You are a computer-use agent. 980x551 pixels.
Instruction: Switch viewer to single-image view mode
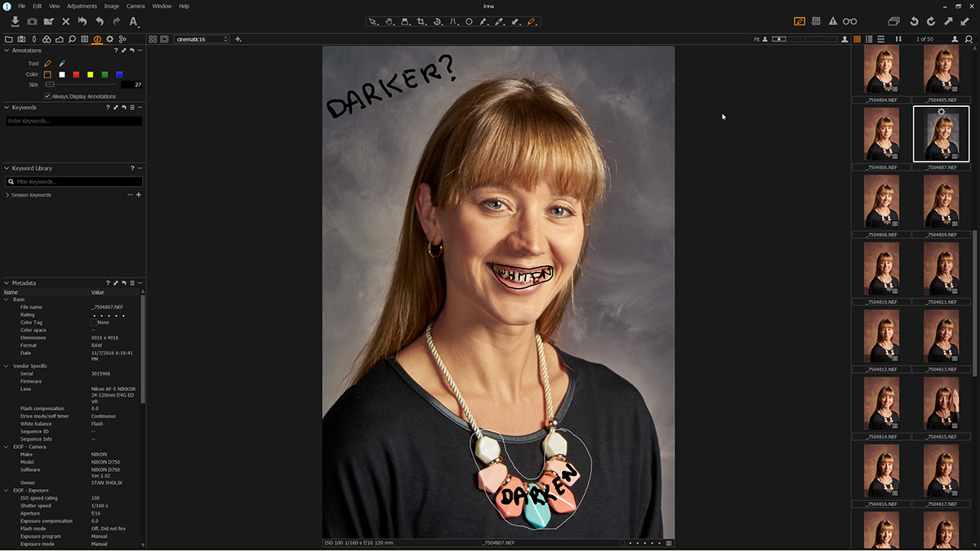tap(164, 38)
